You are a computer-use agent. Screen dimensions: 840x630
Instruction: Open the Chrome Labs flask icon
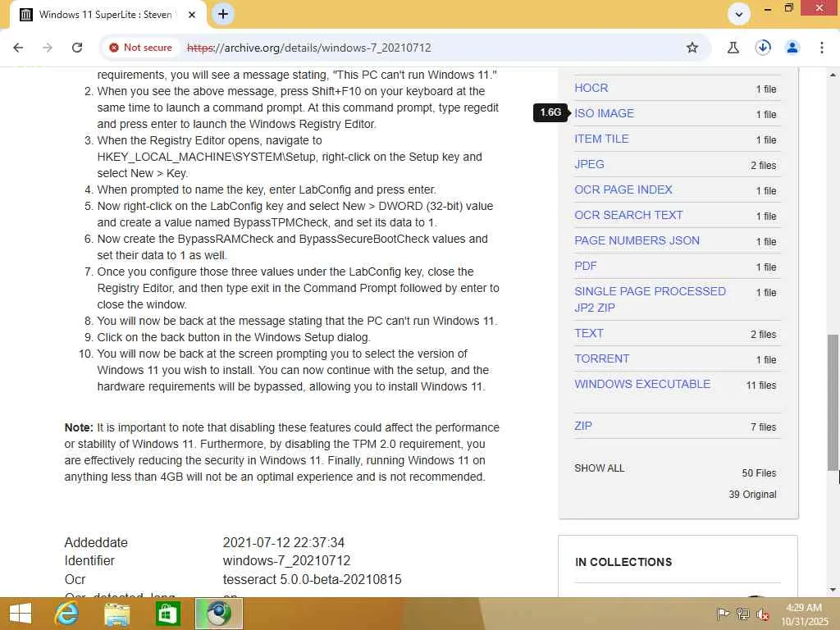pos(733,48)
